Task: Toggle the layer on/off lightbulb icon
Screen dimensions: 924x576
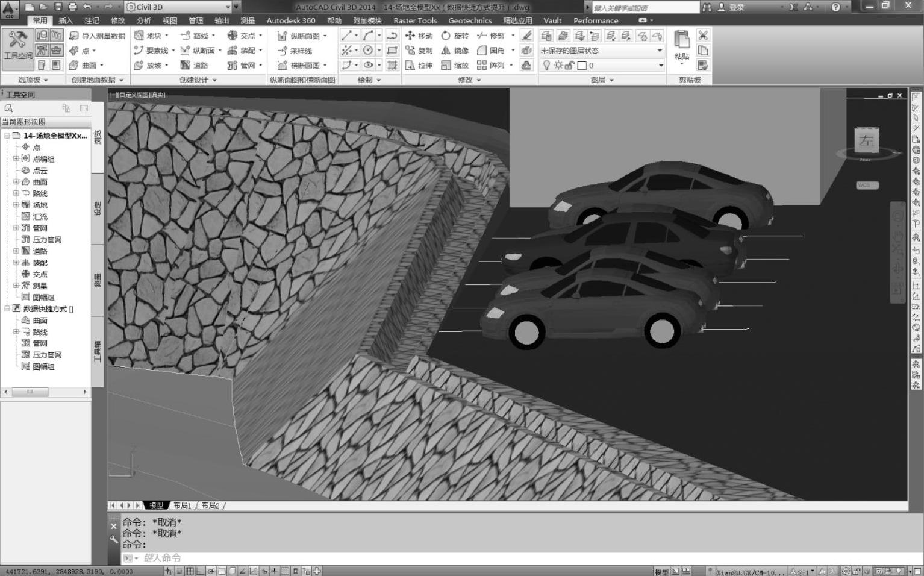Action: (x=546, y=65)
